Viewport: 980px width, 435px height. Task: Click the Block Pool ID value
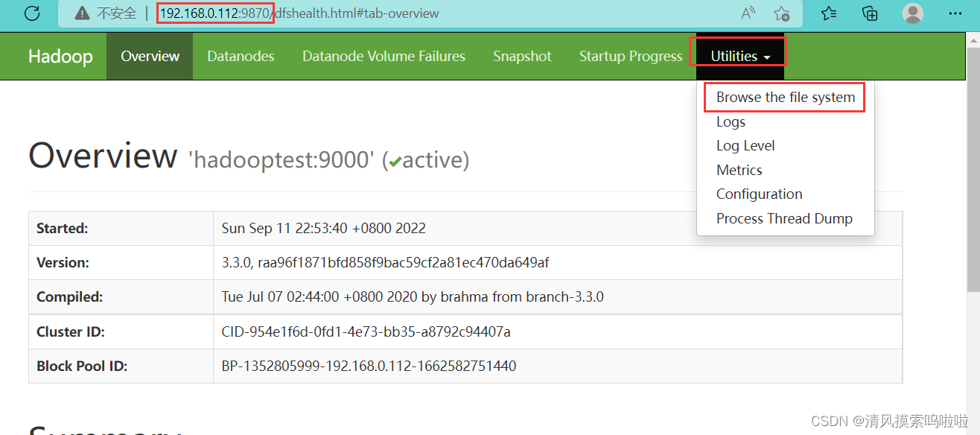tap(369, 366)
